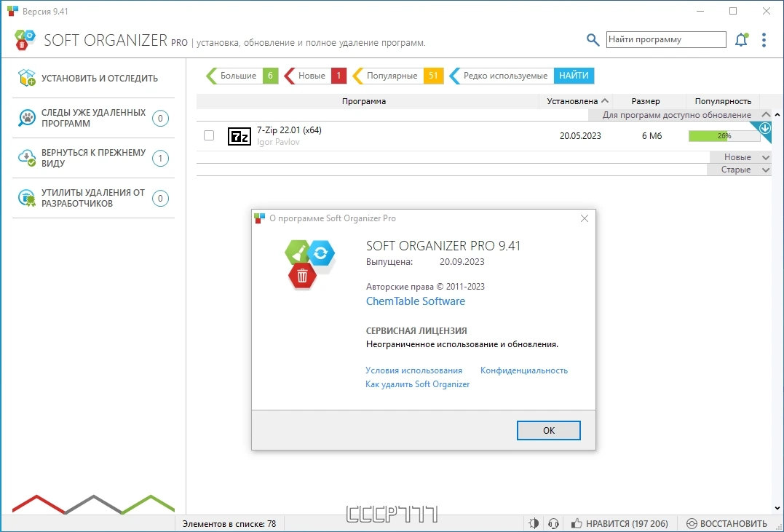Click the SOFT ORGANIZER PRO 9.41 title
Viewport: 784px width, 532px height.
443,246
